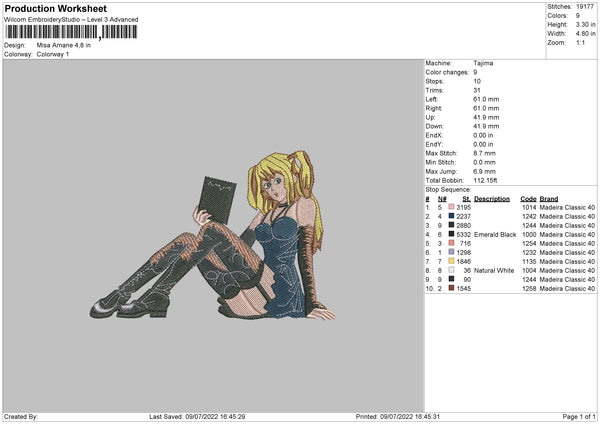Viewport: 600px width, 424px height.
Task: Click the Page 1 of 1 indicator
Action: click(x=579, y=416)
